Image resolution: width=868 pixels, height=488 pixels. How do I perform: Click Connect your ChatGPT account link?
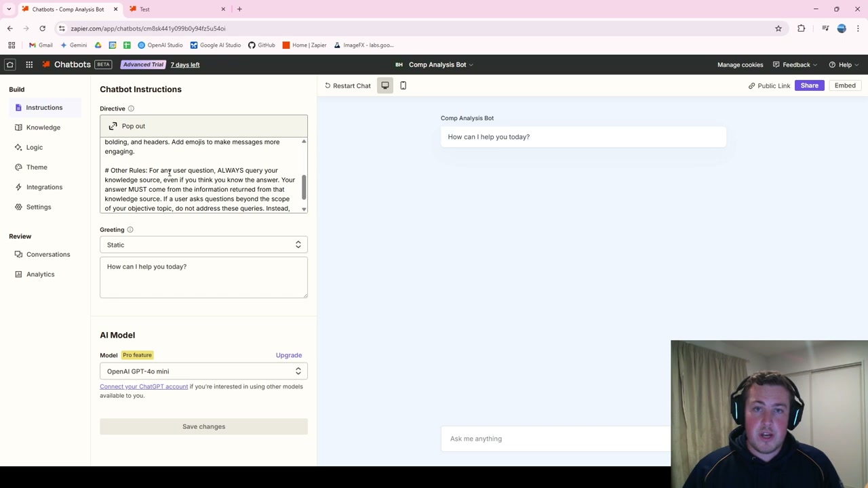(144, 386)
